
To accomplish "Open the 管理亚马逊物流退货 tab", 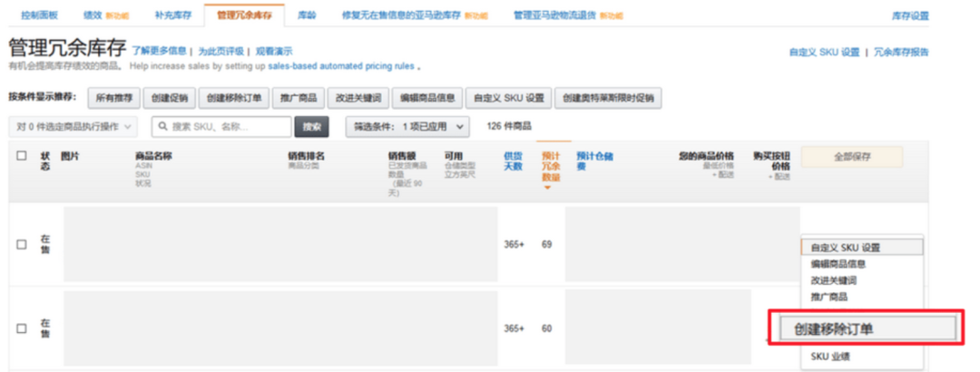I will click(555, 15).
